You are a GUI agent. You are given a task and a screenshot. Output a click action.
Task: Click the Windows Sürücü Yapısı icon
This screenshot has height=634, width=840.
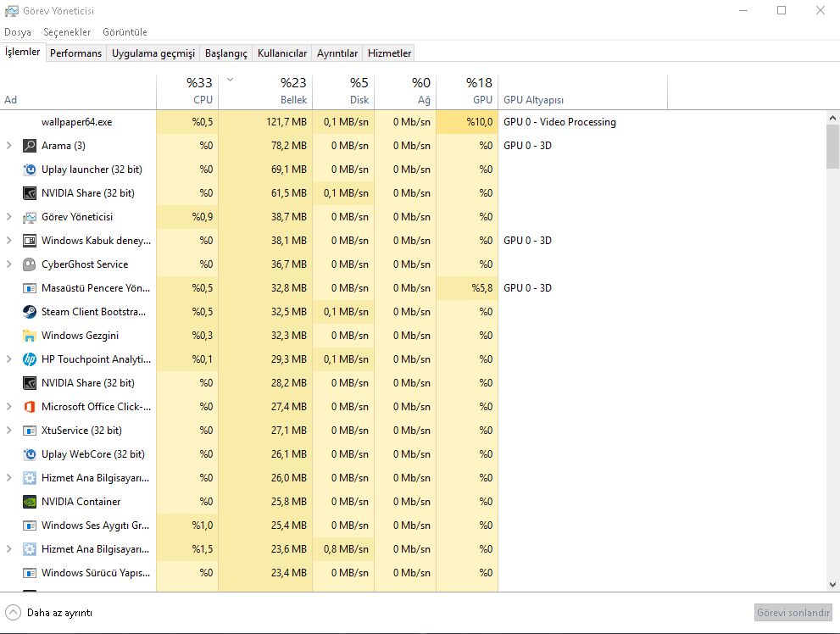(x=30, y=573)
